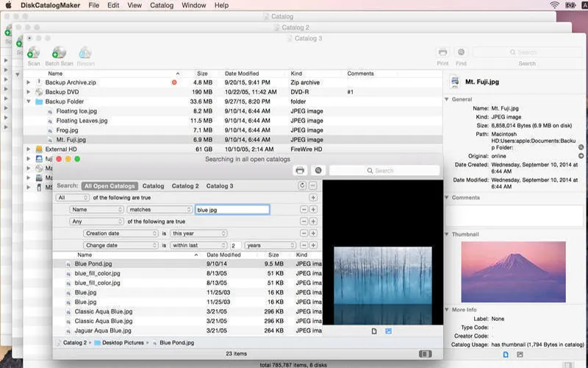Select the Catalog 3 search scope
The image size is (588, 368).
(220, 186)
